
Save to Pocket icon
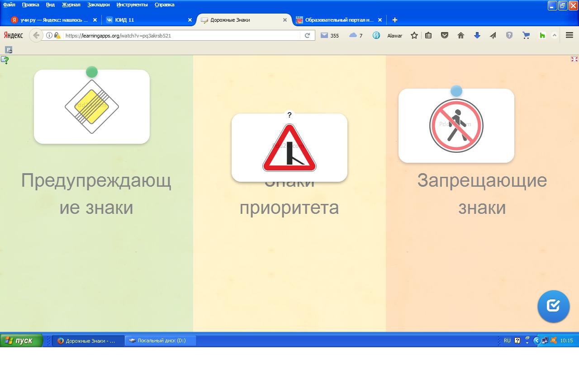[x=445, y=35]
